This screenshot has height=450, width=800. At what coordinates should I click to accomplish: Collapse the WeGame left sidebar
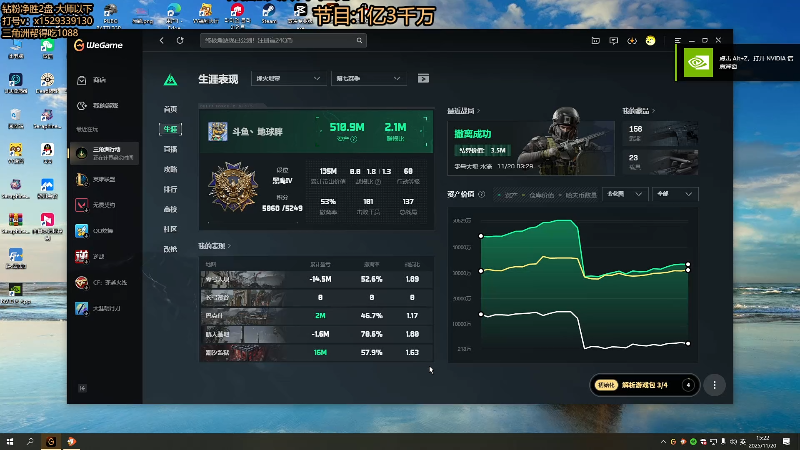(82, 388)
